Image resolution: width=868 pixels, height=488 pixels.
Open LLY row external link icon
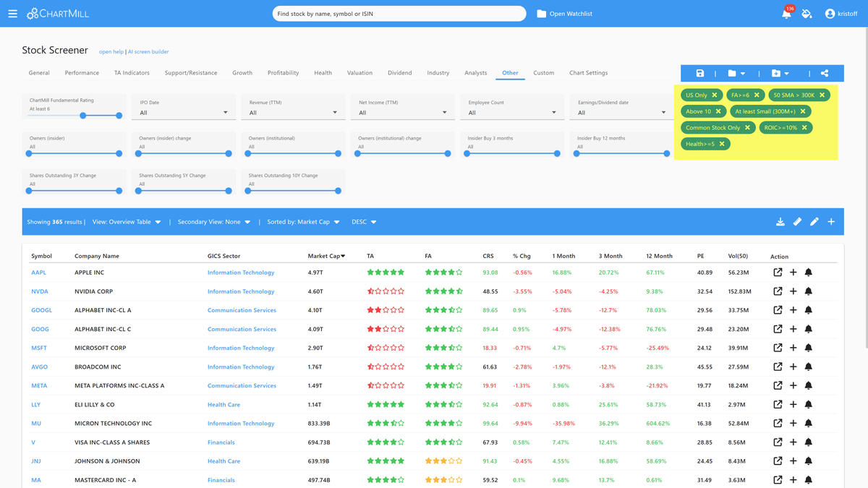778,404
